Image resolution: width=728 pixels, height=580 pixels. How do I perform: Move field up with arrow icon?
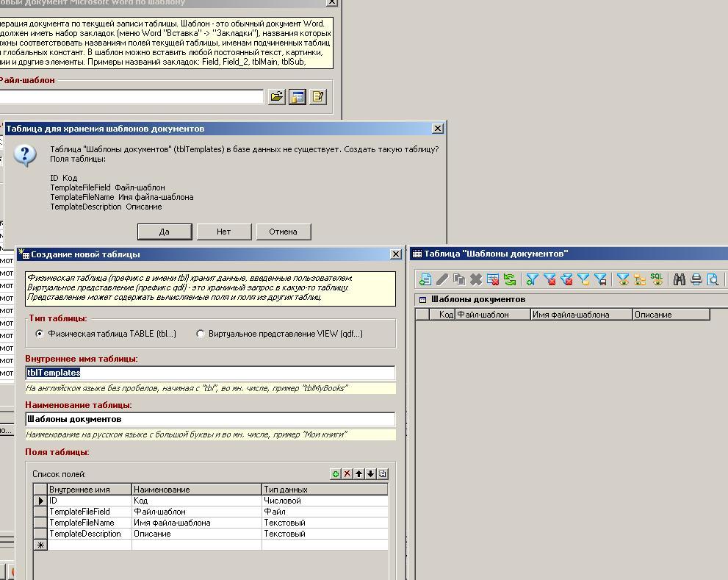tap(359, 474)
